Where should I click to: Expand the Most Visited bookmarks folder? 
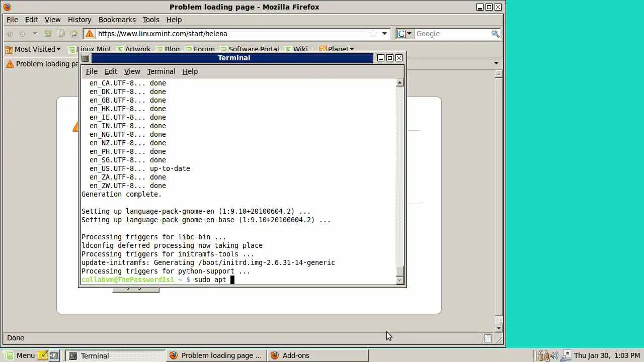pos(33,49)
